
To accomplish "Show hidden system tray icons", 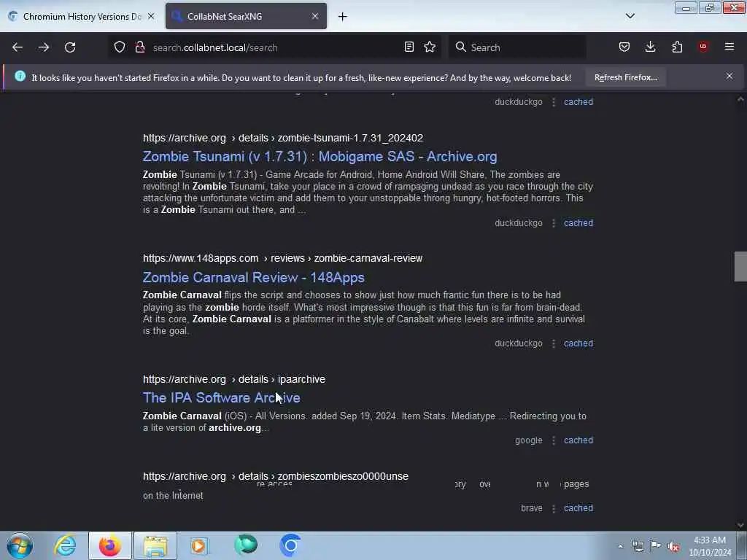I will [x=620, y=546].
